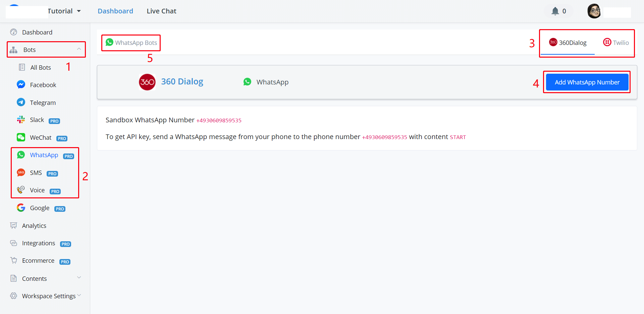This screenshot has height=314, width=644.
Task: Click the Voice phone icon
Action: (x=21, y=190)
